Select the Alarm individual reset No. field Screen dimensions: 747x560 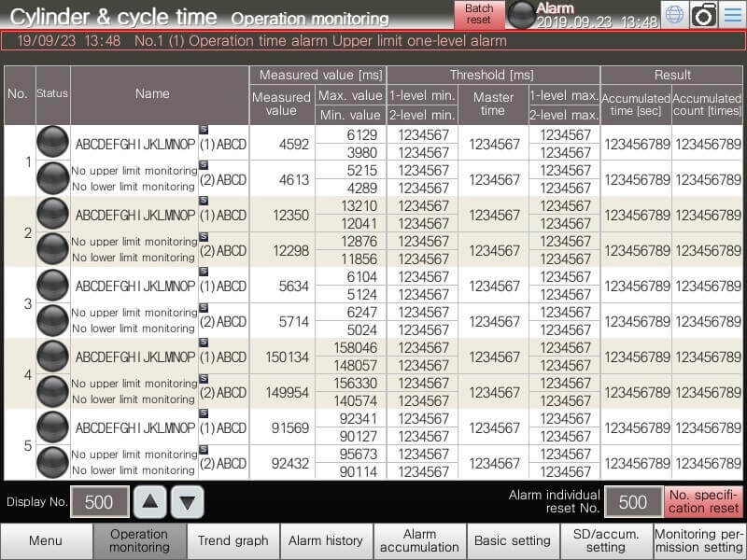tap(632, 502)
